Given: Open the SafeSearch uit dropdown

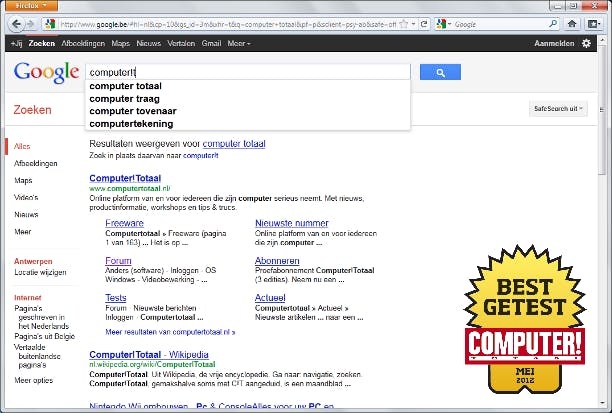Looking at the screenshot, I should pyautogui.click(x=558, y=109).
